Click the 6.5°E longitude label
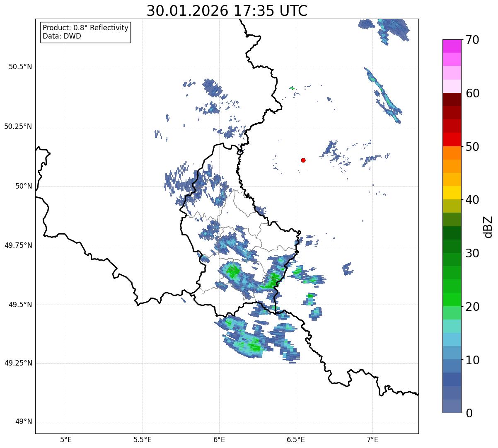The image size is (498, 448). coord(296,440)
